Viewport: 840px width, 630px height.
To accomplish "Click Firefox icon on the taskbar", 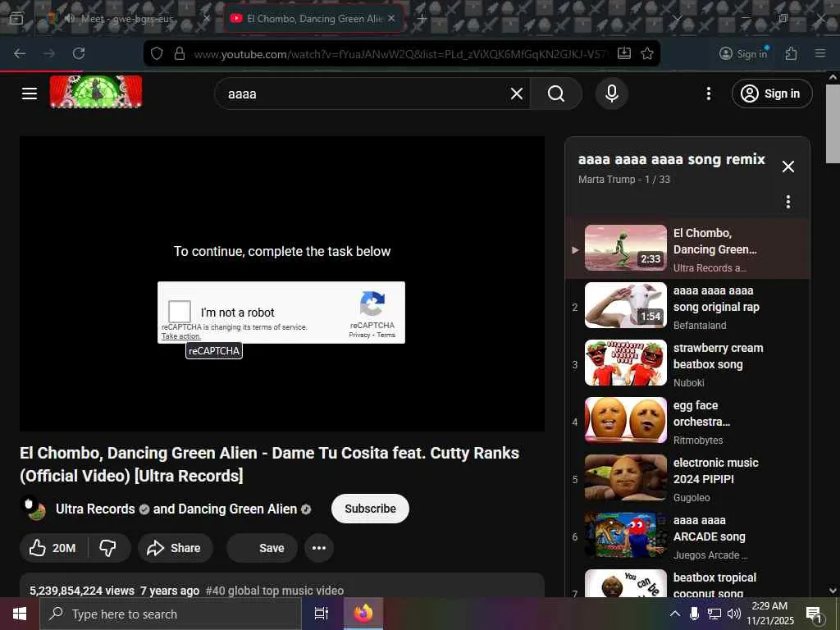I will [x=363, y=614].
